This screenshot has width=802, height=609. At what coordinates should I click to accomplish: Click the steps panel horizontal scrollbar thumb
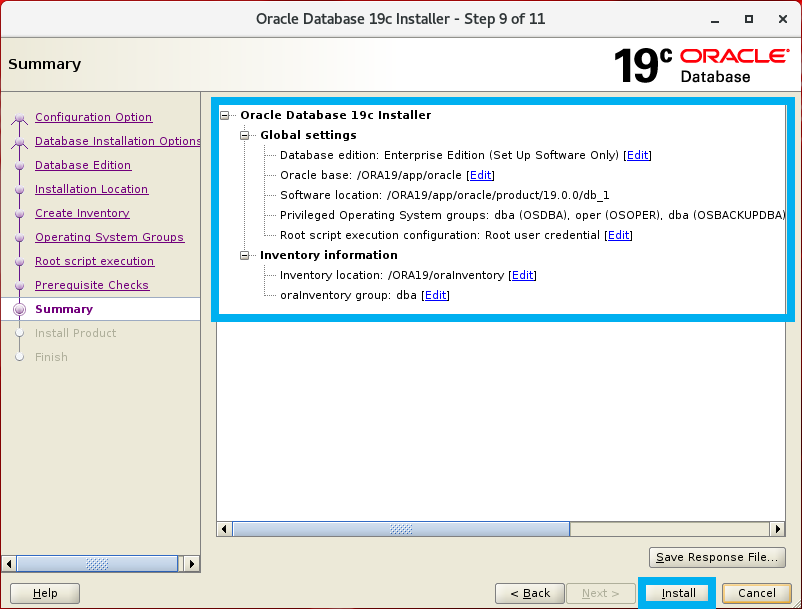pyautogui.click(x=97, y=564)
